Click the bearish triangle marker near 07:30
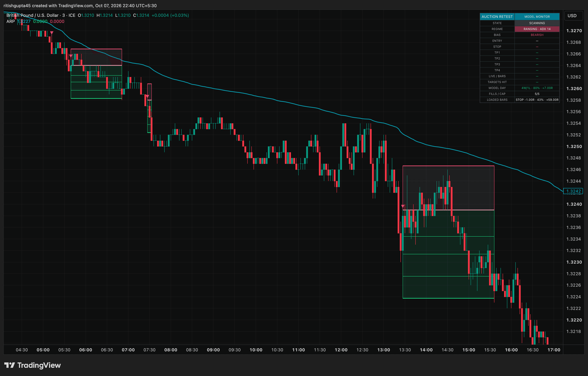This screenshot has height=376, width=588. 147,97
